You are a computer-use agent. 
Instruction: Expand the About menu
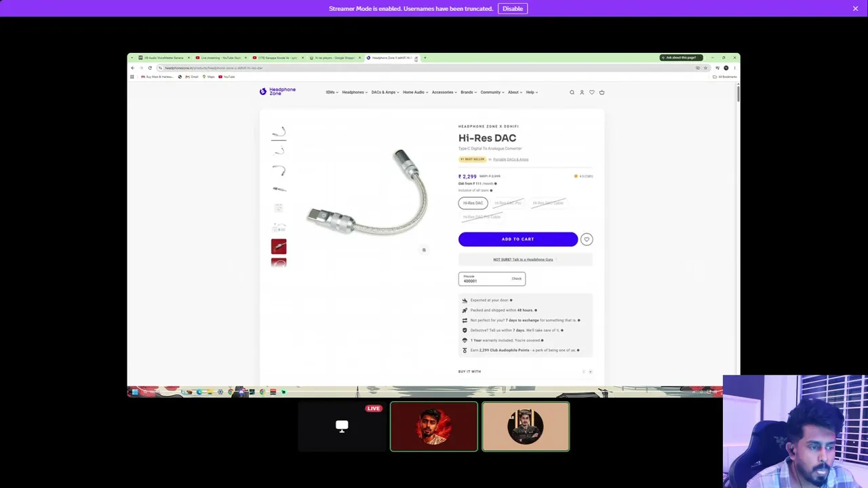coord(515,92)
